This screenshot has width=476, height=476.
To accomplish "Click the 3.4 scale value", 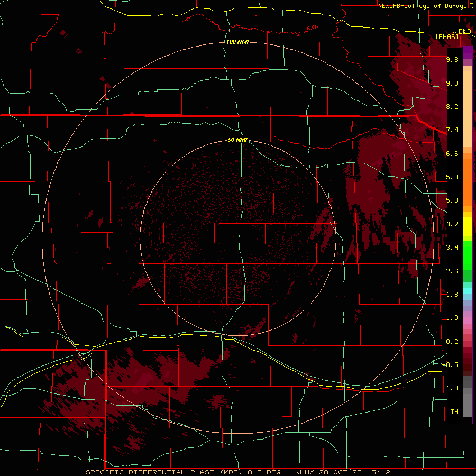I will click(x=452, y=248).
